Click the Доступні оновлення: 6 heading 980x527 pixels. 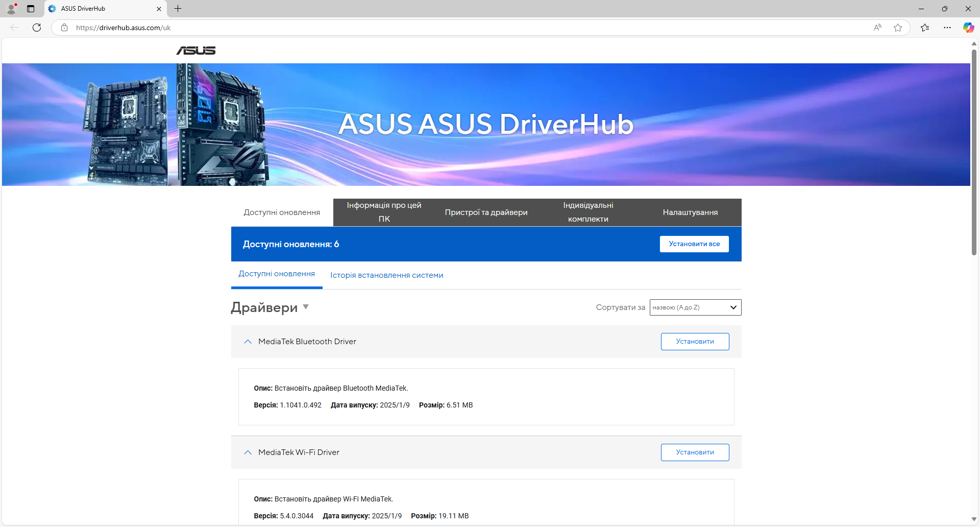point(291,244)
